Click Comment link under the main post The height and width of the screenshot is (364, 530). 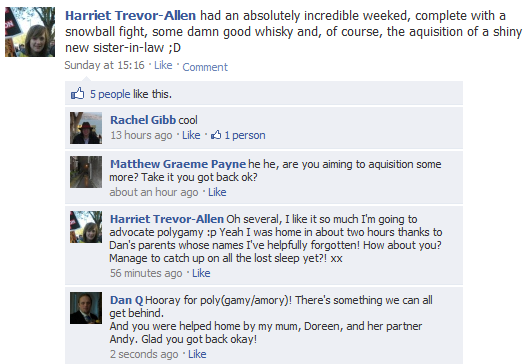tap(205, 67)
